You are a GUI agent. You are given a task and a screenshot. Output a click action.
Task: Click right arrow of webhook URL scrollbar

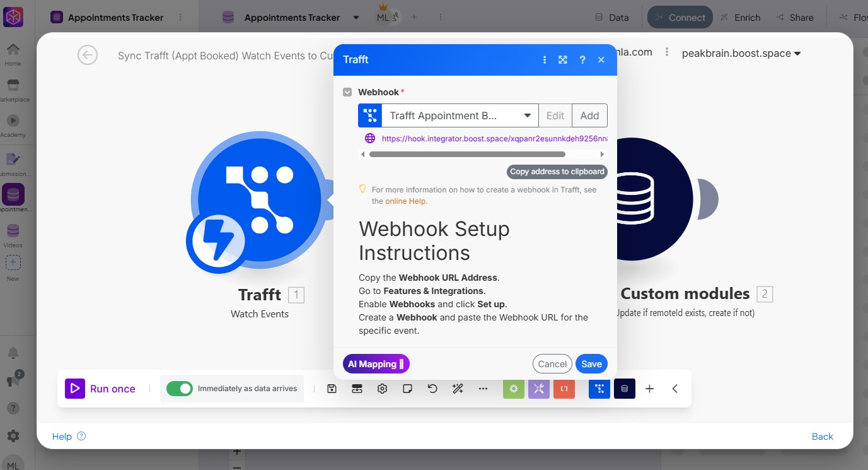point(602,154)
